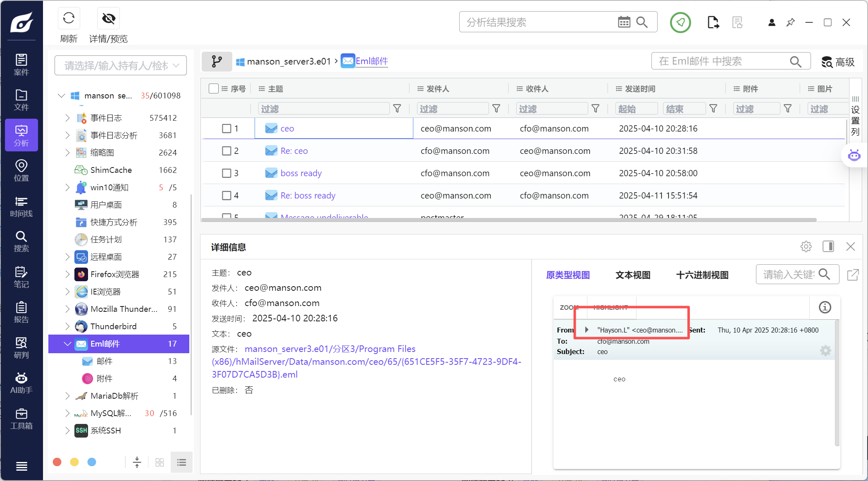Switch to the hexadecimal view tab
The image size is (868, 481).
click(x=702, y=275)
